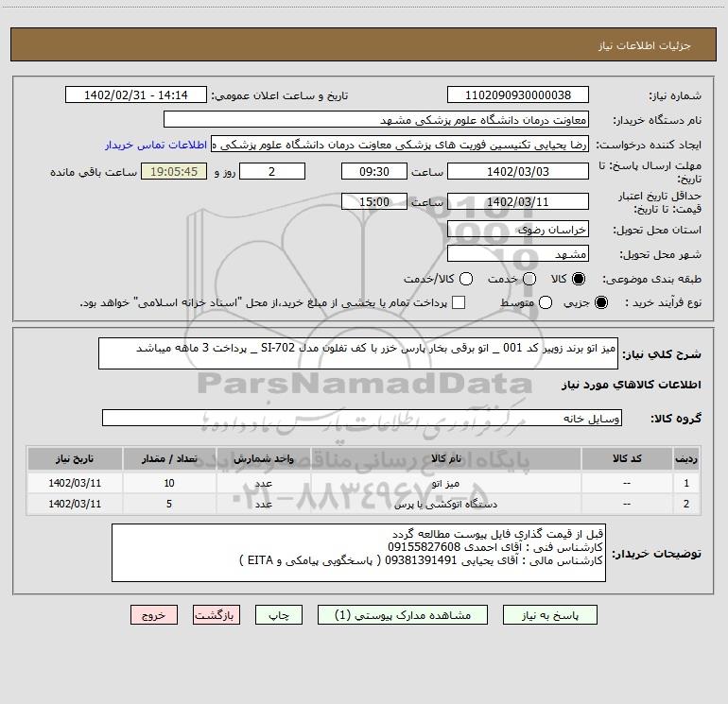Click the دستگاه اتوکشی یا پرس cell
Image resolution: width=728 pixels, height=704 pixels.
pyautogui.click(x=446, y=504)
